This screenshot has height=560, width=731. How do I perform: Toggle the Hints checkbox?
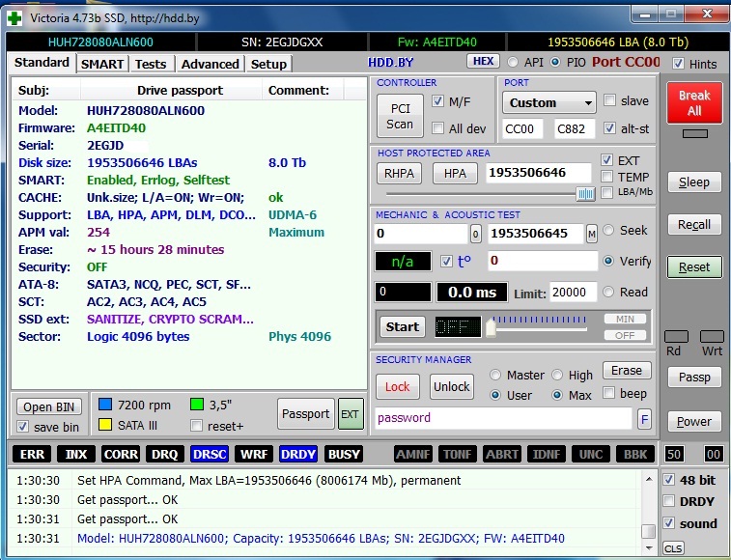(678, 64)
